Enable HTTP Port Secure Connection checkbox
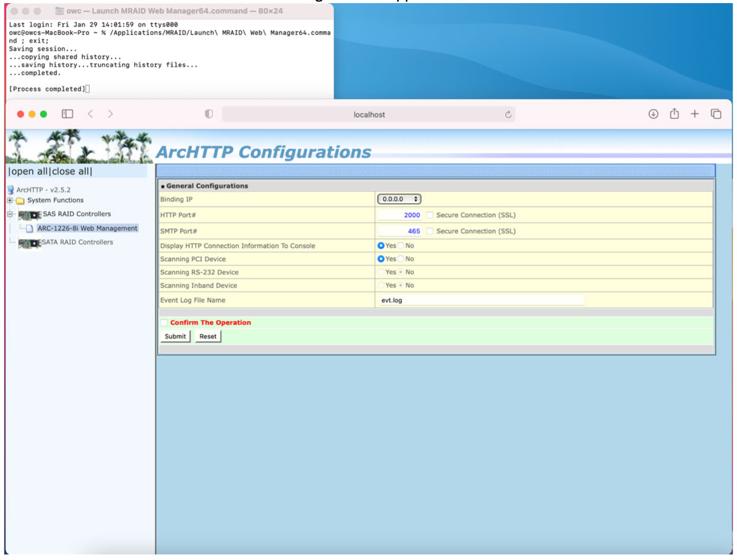 coord(430,215)
